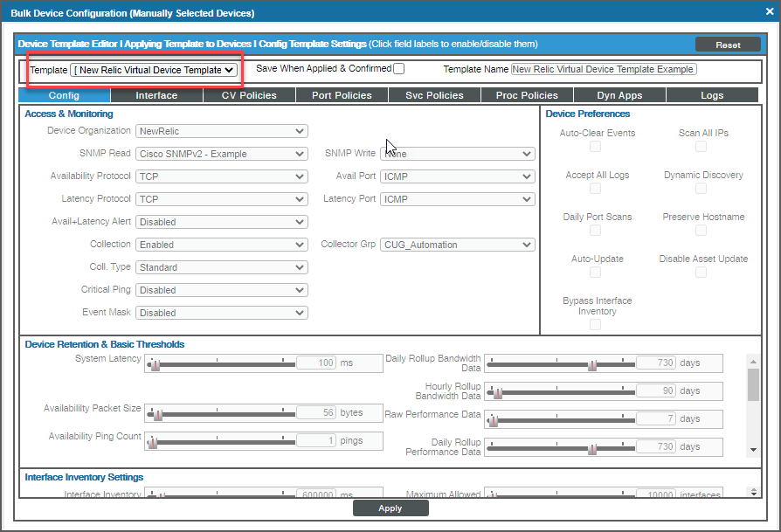Click the Raw Performance Data days field
This screenshot has height=532, width=781.
pyautogui.click(x=656, y=418)
